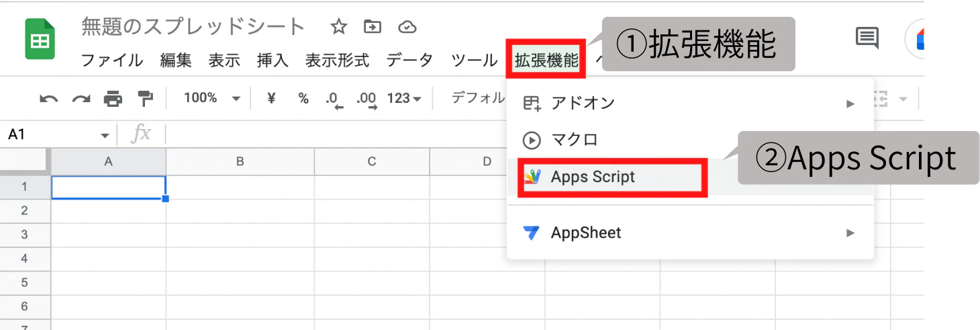Open the ツール menu
The height and width of the screenshot is (330, 980).
click(x=475, y=60)
